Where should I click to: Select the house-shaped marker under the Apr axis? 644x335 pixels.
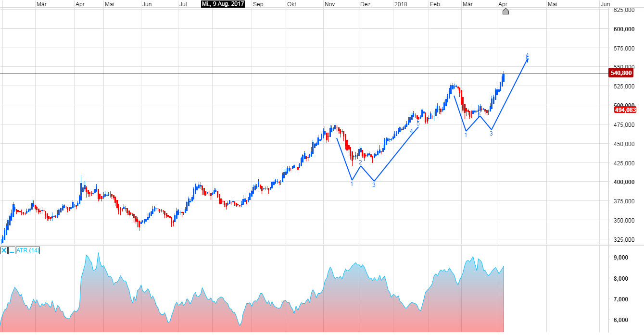point(505,12)
